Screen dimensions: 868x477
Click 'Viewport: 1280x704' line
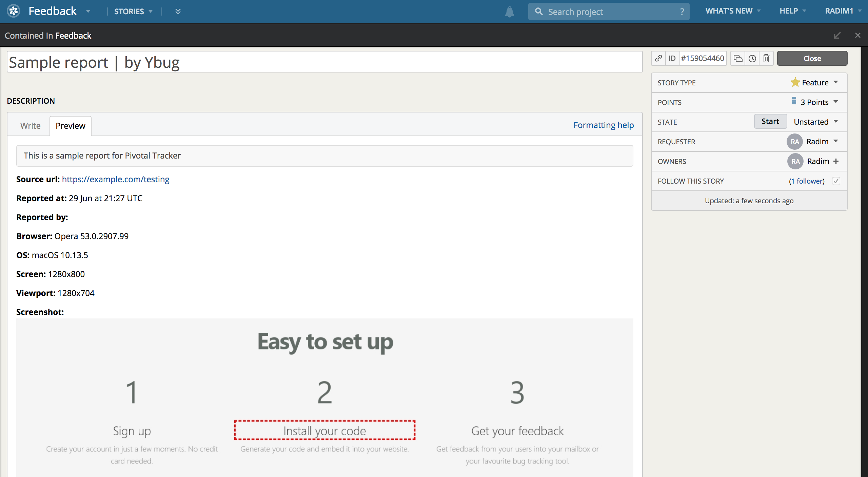click(55, 293)
